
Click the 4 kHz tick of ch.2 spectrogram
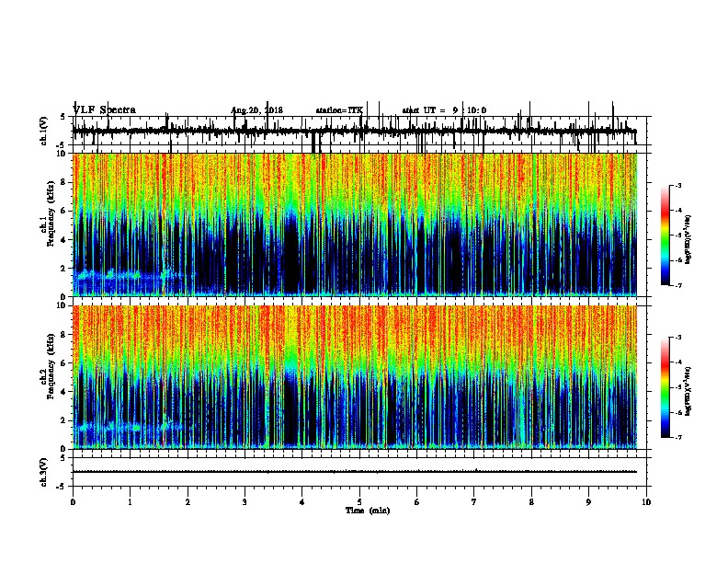click(x=64, y=392)
